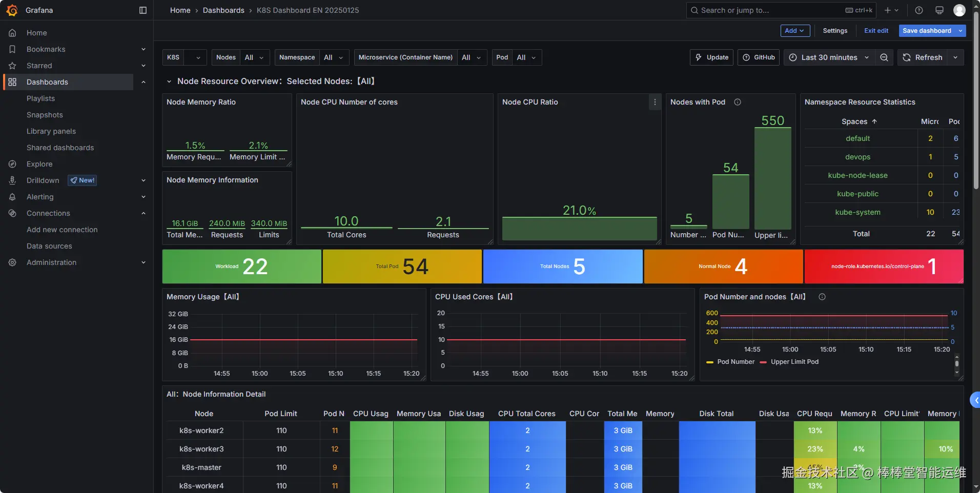This screenshot has width=980, height=493.
Task: Open the Namespace All dropdown
Action: coord(334,57)
